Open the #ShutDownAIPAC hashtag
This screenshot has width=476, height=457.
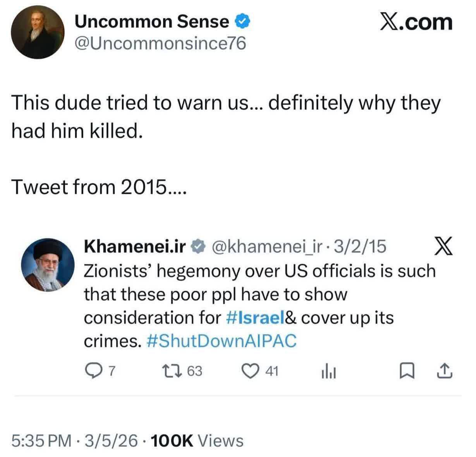(x=222, y=341)
